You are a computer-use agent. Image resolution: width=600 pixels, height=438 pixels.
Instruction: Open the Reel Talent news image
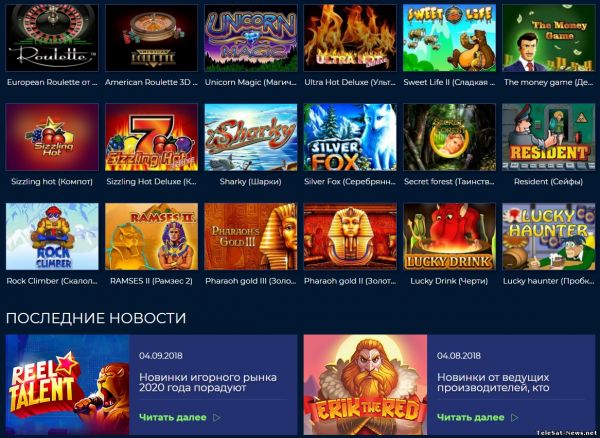68,384
